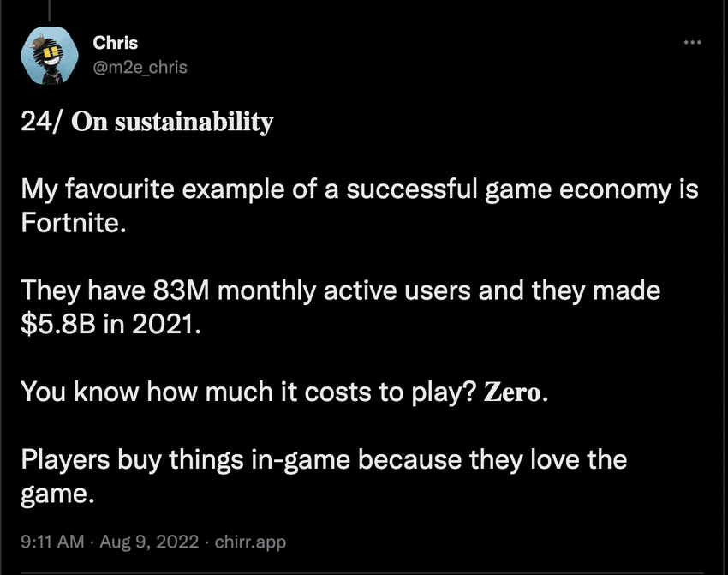Click the divider line below the timestamp
The image size is (728, 575).
[x=362, y=573]
